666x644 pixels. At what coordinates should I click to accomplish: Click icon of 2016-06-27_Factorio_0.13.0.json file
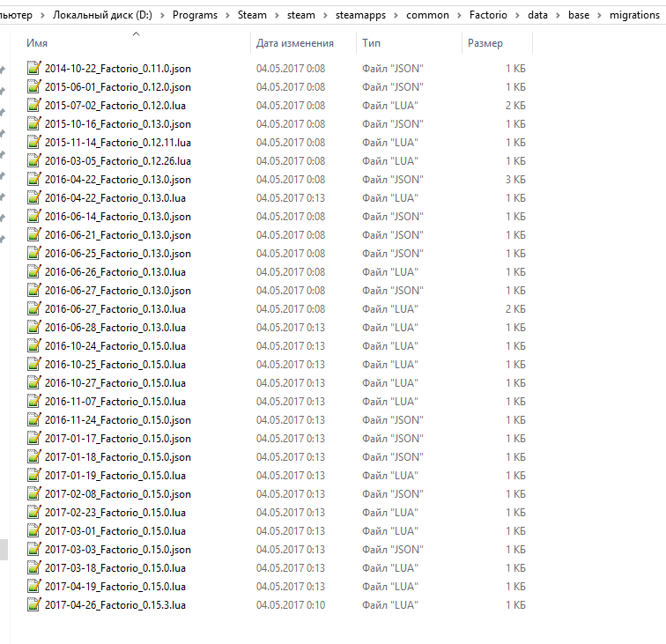point(34,290)
